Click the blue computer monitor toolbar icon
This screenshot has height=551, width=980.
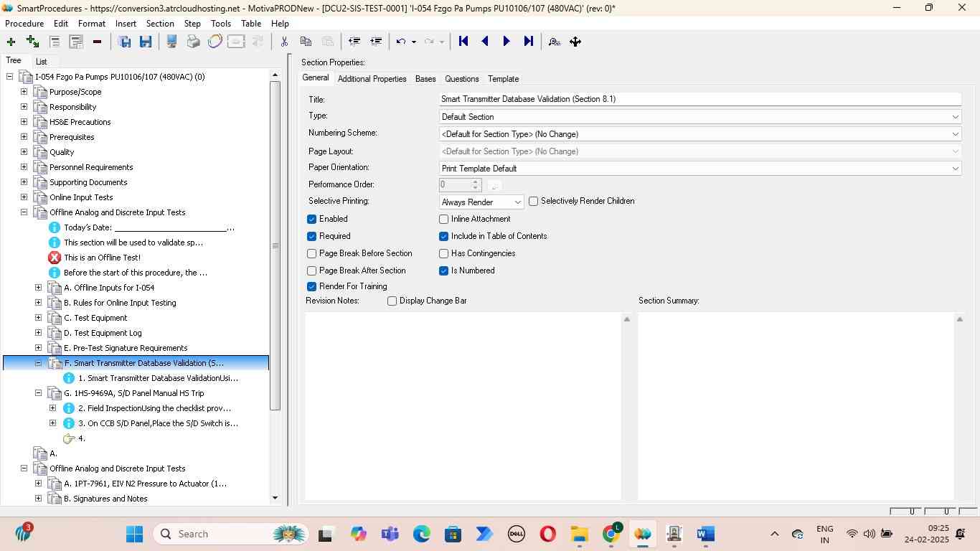171,42
